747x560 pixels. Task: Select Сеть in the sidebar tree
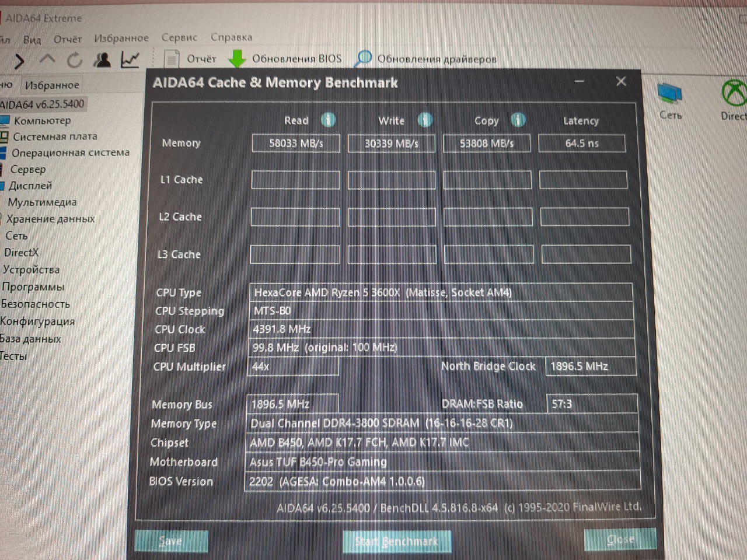click(x=16, y=236)
